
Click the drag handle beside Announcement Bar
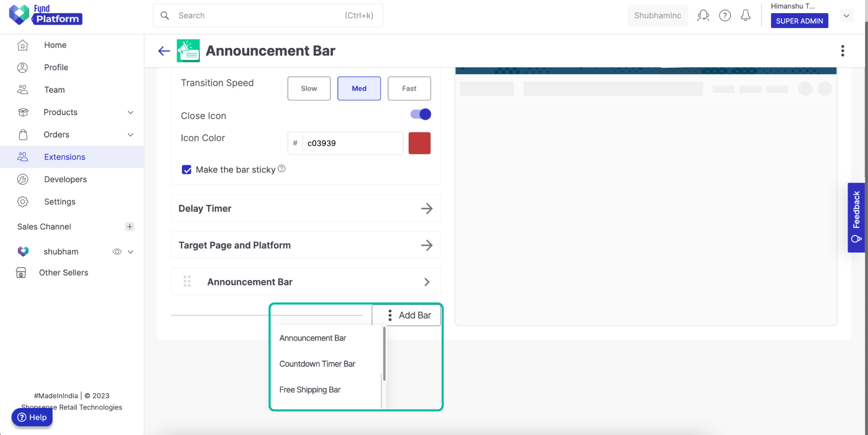[187, 281]
